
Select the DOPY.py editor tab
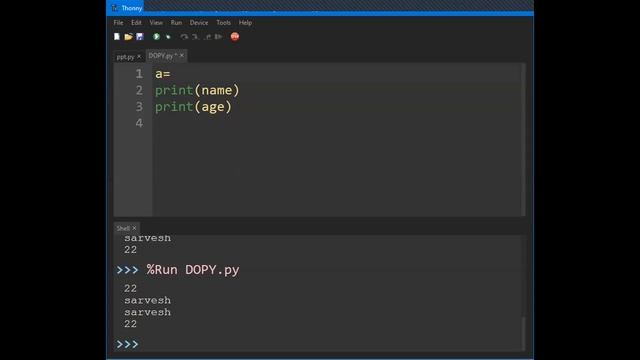point(162,56)
